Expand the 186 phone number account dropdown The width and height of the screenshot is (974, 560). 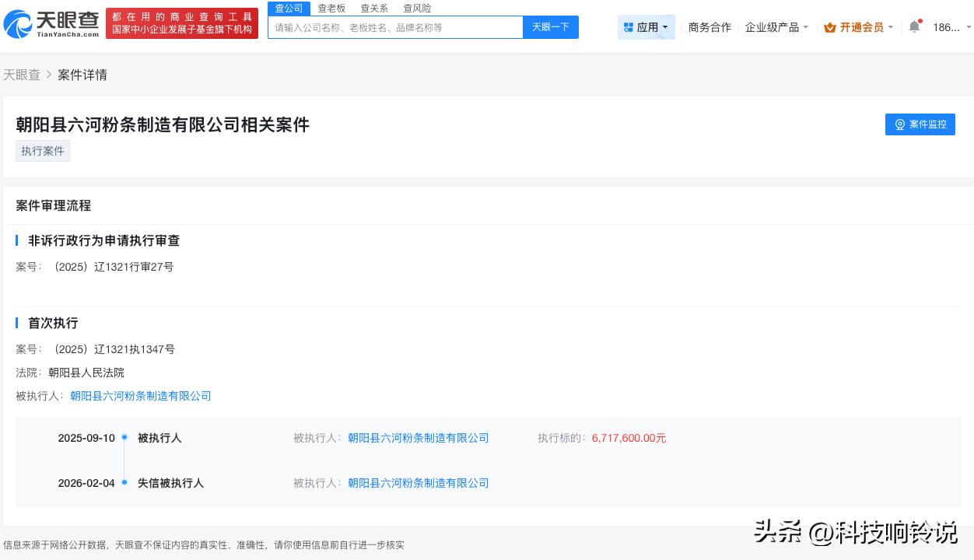(x=948, y=26)
